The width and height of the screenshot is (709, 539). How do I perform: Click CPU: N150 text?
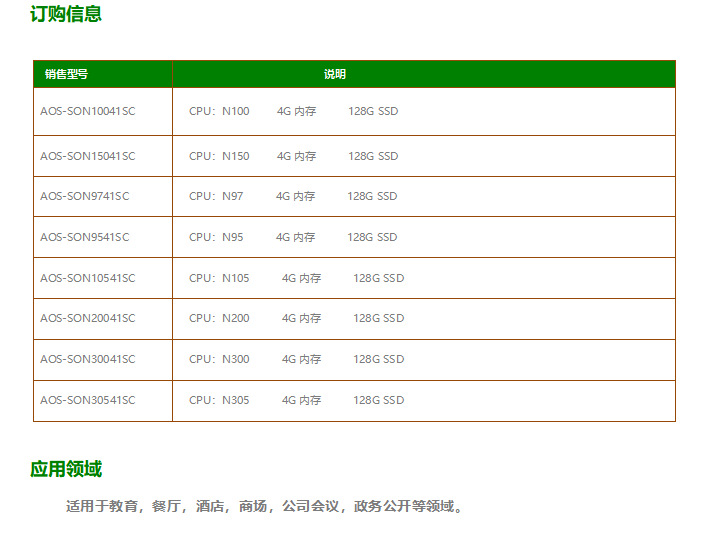[x=219, y=156]
